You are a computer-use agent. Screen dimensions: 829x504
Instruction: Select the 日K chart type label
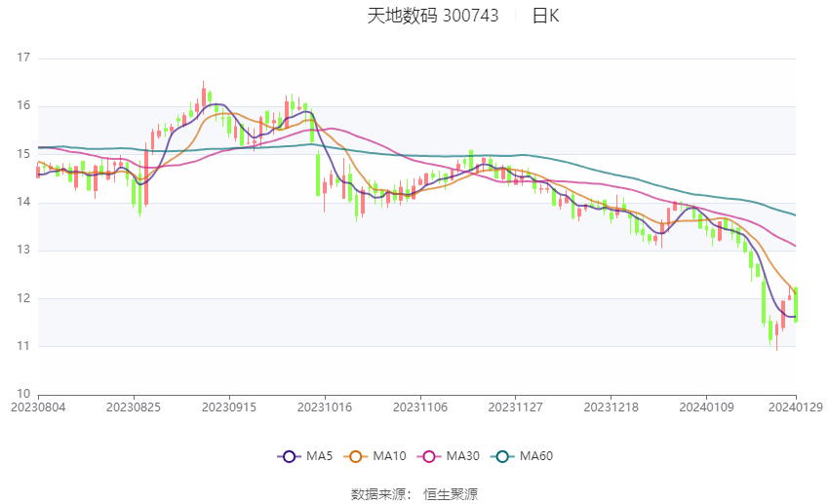(545, 16)
